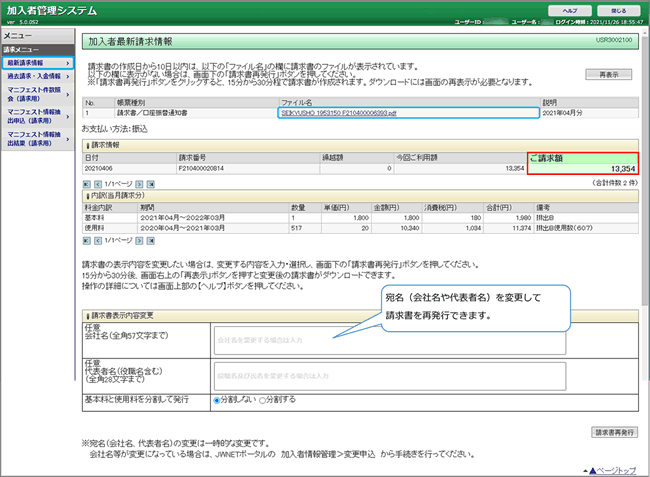Click chevron arrow beside マニフェスト件数照会
Viewport: 650px width, 477px height.
pyautogui.click(x=68, y=94)
